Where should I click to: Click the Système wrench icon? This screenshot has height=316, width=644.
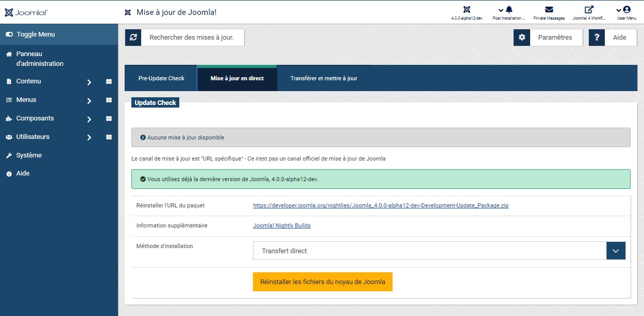9,155
